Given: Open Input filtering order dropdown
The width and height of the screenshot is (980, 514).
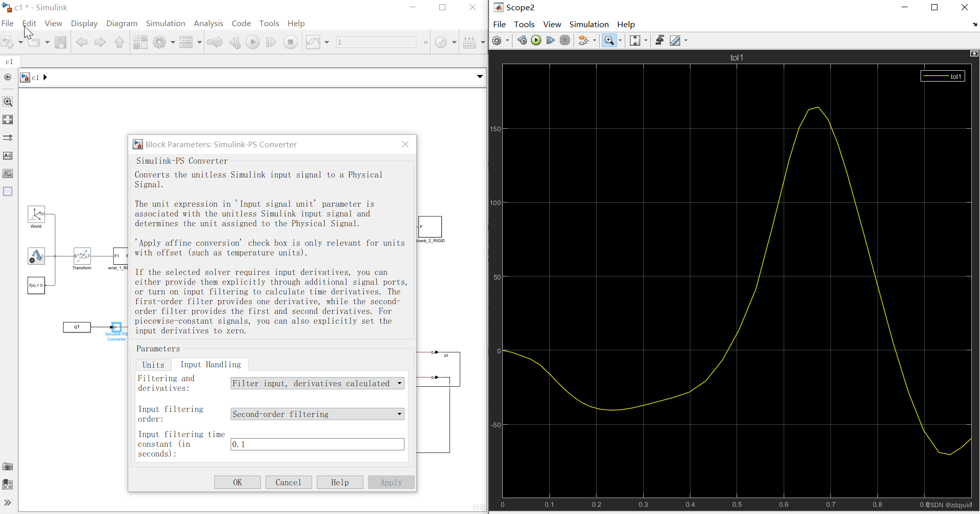Looking at the screenshot, I should [x=317, y=414].
